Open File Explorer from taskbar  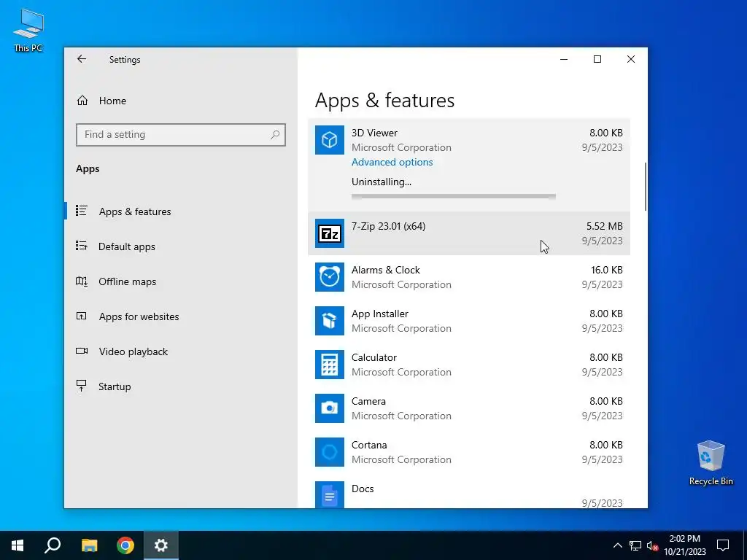89,545
